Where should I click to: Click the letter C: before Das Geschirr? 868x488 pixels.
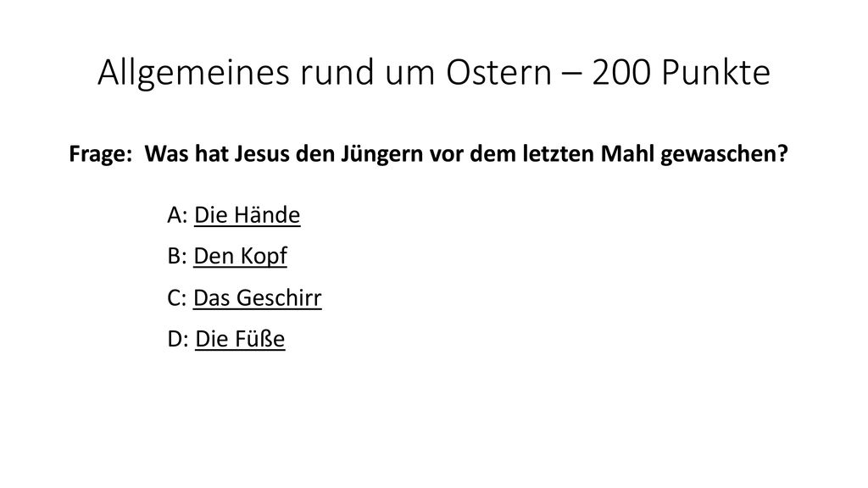[177, 297]
